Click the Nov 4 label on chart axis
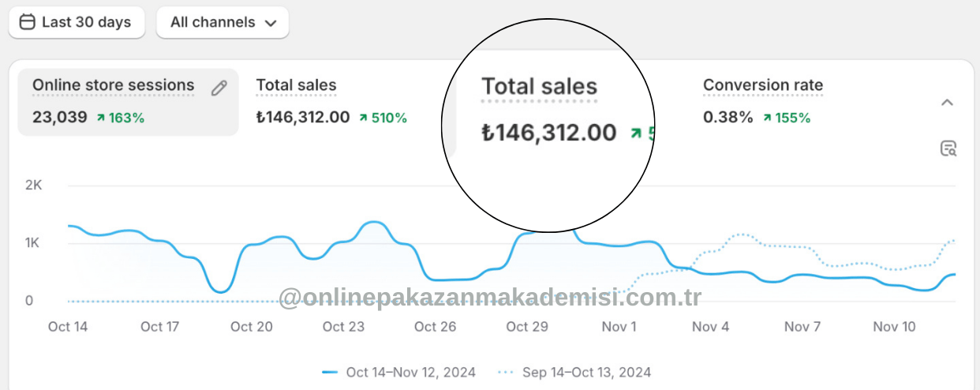The height and width of the screenshot is (390, 980). [x=710, y=327]
